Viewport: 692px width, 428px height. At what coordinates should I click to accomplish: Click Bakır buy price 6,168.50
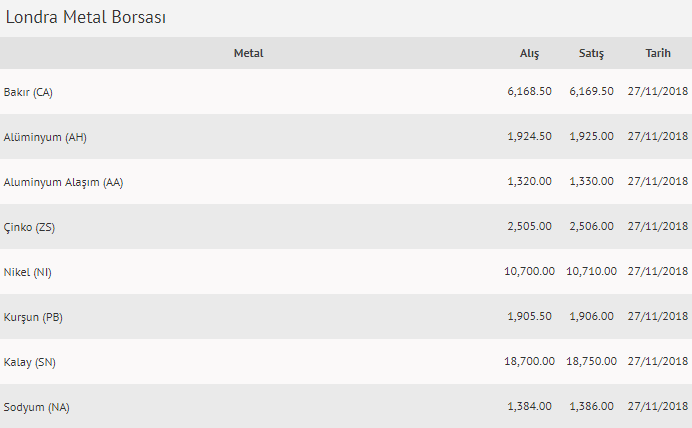pos(529,91)
